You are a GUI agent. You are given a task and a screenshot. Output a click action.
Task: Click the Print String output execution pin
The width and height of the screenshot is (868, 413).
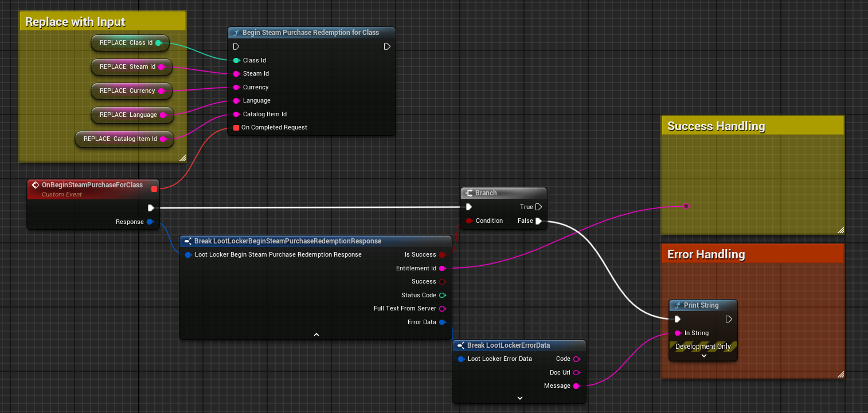(729, 319)
